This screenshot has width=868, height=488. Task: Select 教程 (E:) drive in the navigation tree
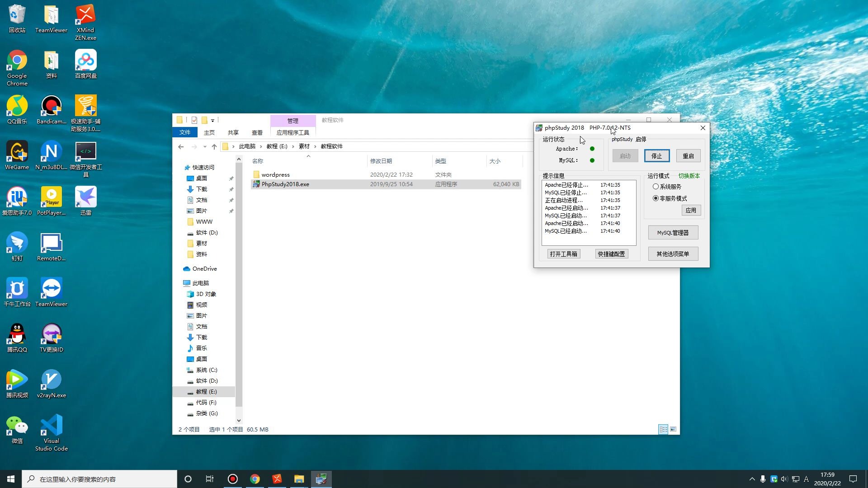(x=206, y=392)
